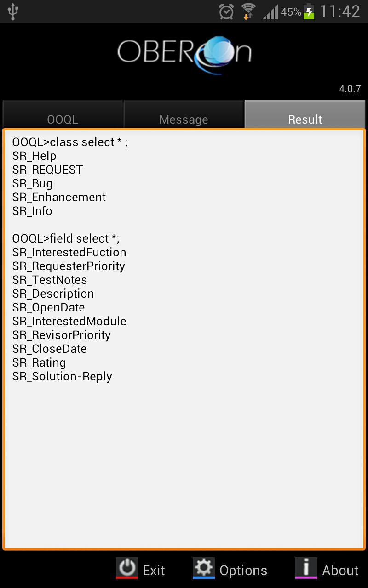Viewport: 368px width, 588px height.
Task: Click the USB connection icon in the status bar
Action: tap(13, 11)
